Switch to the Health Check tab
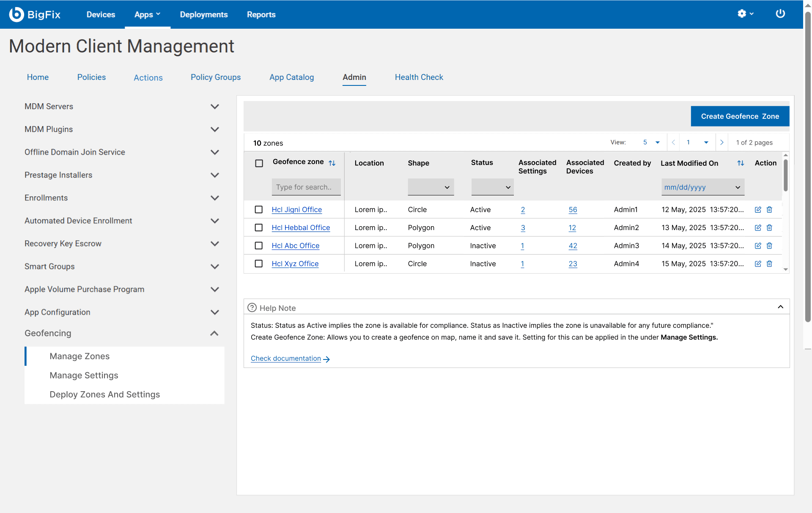Image resolution: width=812 pixels, height=513 pixels. pos(419,77)
